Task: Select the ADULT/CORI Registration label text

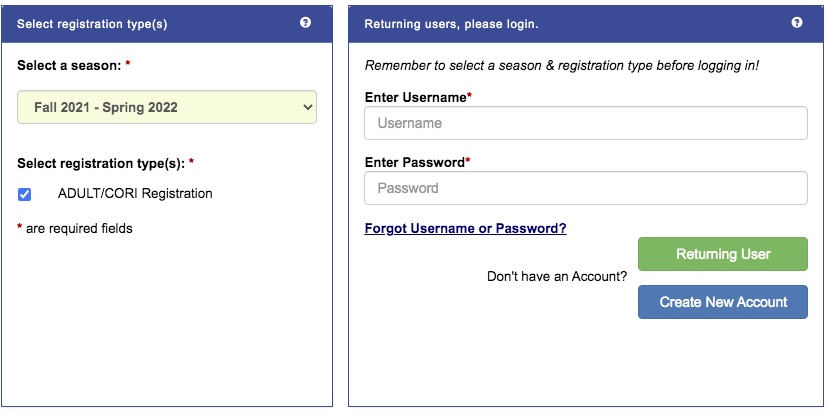Action: coord(135,194)
